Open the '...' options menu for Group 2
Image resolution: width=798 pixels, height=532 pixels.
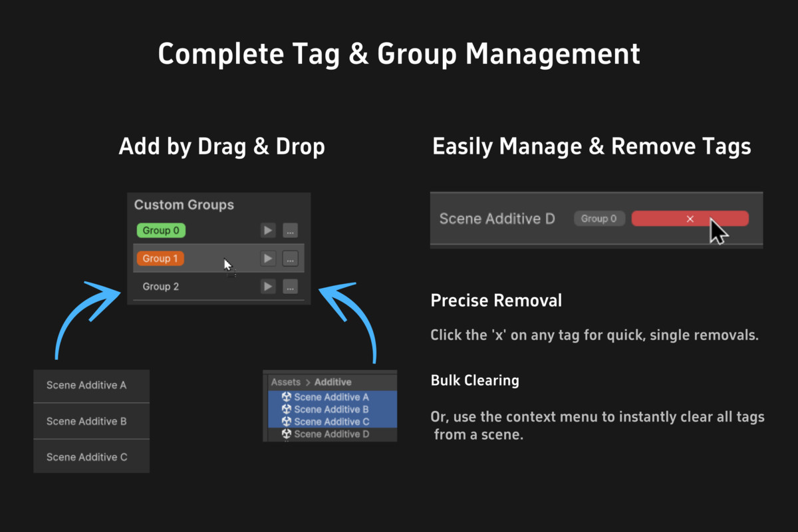pyautogui.click(x=290, y=287)
